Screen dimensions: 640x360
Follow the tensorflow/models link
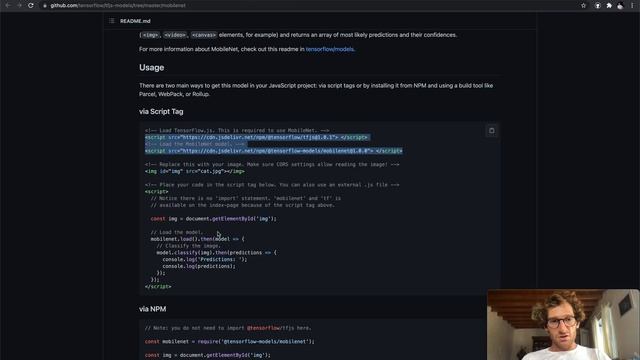click(330, 49)
